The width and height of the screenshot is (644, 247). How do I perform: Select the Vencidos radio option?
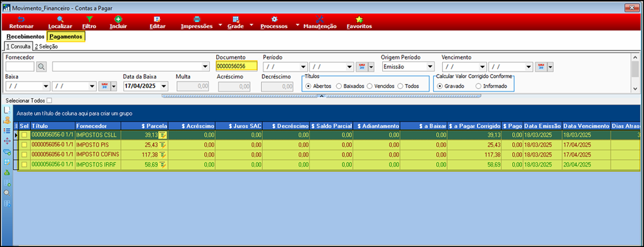click(369, 86)
